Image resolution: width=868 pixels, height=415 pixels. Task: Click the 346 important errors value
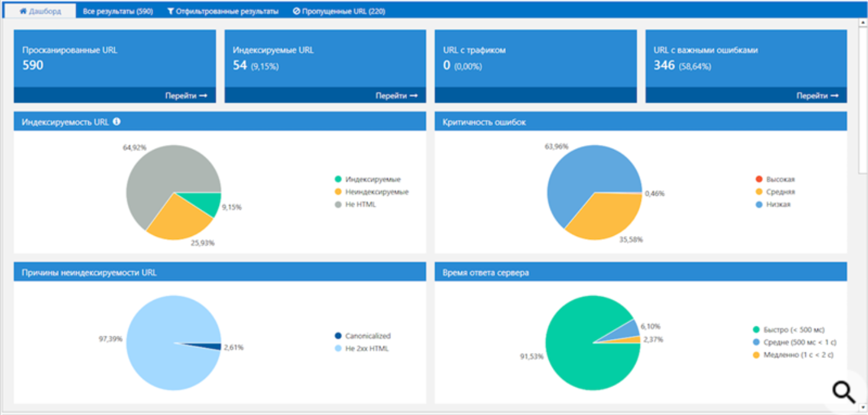tap(664, 65)
